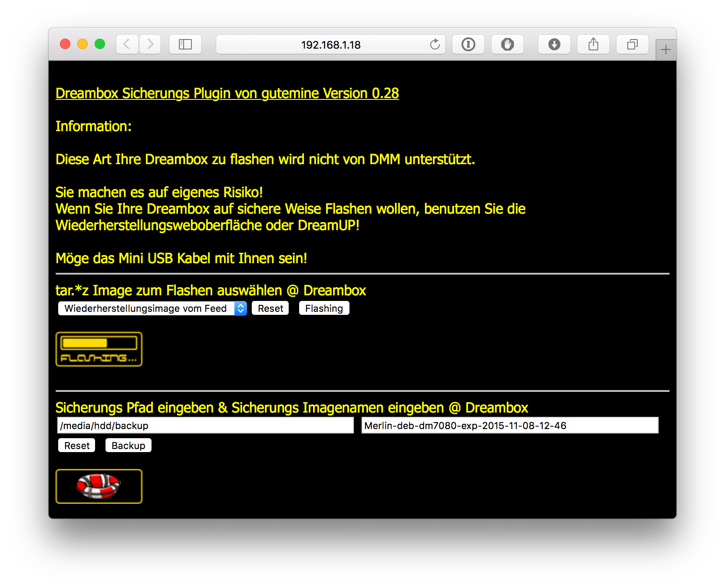Show the Safari sidebar
Viewport: 725px width, 588px height.
pos(185,44)
